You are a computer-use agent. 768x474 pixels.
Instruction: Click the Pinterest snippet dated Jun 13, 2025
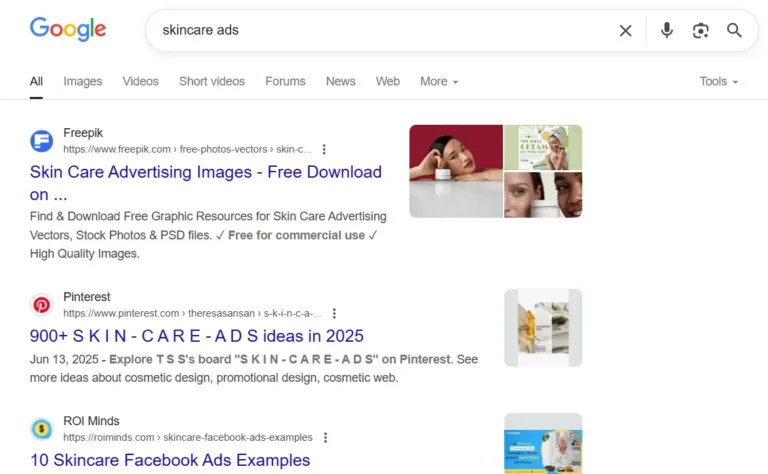click(x=254, y=369)
